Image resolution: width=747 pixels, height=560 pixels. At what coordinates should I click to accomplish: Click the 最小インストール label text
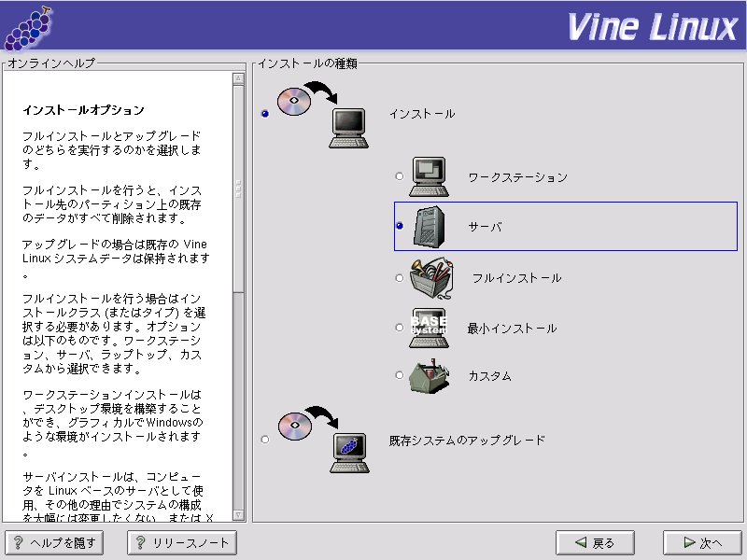click(x=512, y=329)
